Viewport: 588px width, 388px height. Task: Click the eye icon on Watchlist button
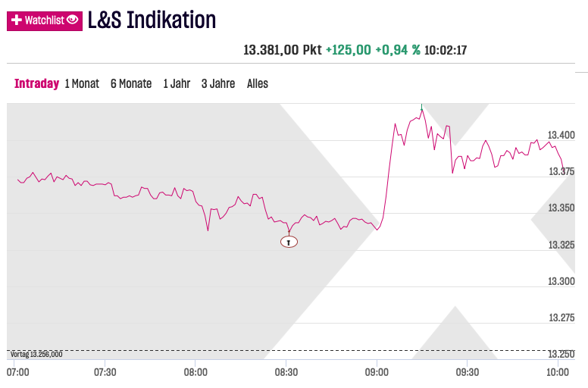(72, 20)
